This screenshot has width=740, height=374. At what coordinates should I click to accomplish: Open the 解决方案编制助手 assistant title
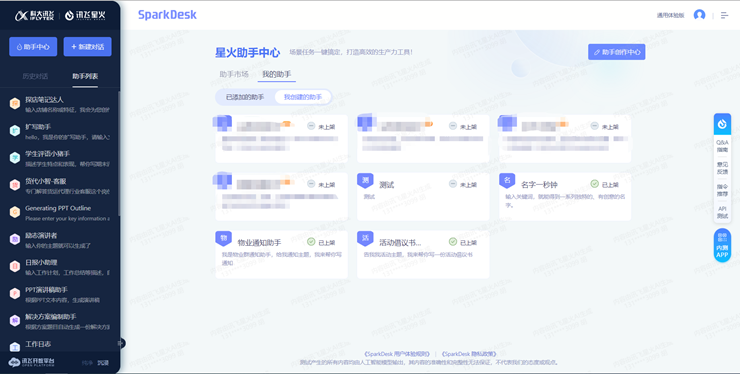[50, 317]
